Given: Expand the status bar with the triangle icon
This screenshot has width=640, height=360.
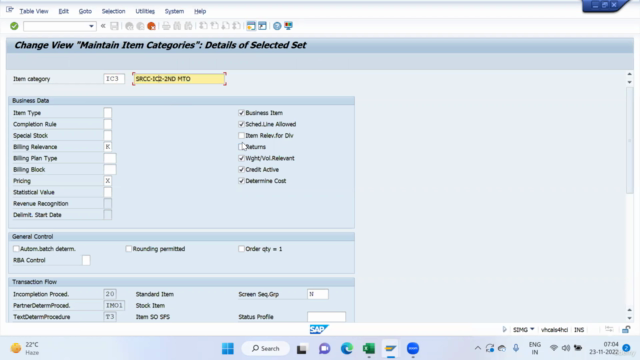Looking at the screenshot, I should tap(504, 329).
